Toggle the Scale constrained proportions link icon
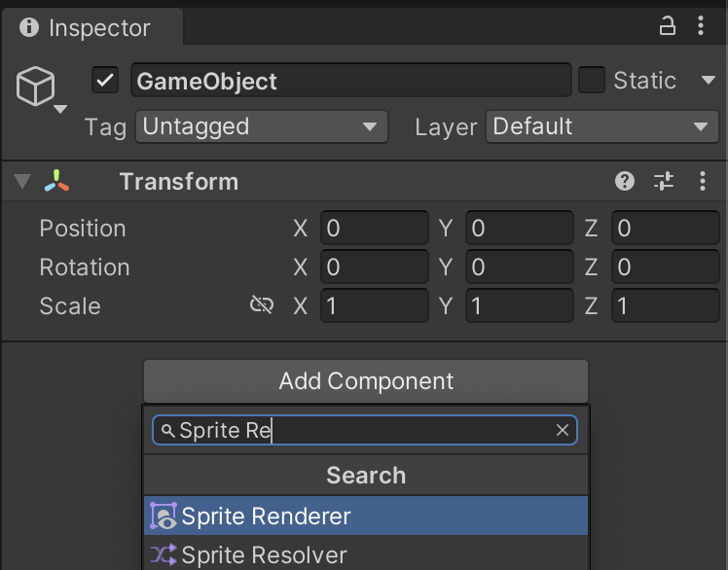 [261, 305]
